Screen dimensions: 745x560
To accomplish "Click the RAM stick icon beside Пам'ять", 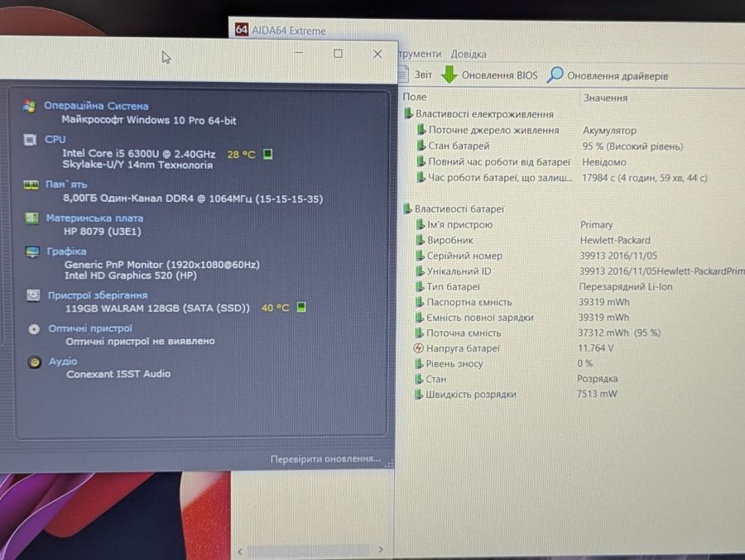I will pyautogui.click(x=31, y=184).
